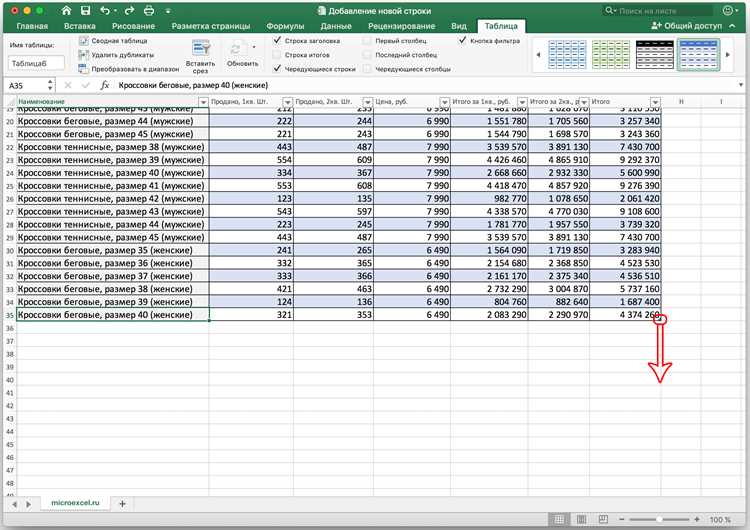Open the Продано, 1кв. Шт. filter dropdown

pos(287,102)
